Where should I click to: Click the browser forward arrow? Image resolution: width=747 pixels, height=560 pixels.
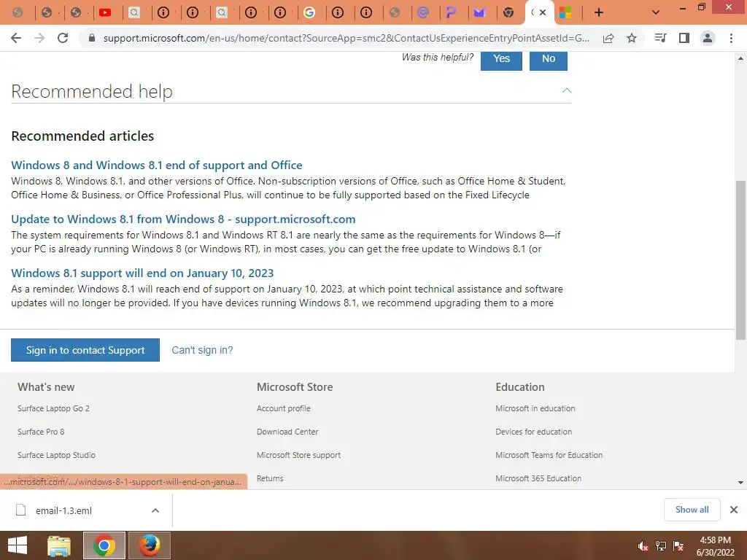point(39,38)
